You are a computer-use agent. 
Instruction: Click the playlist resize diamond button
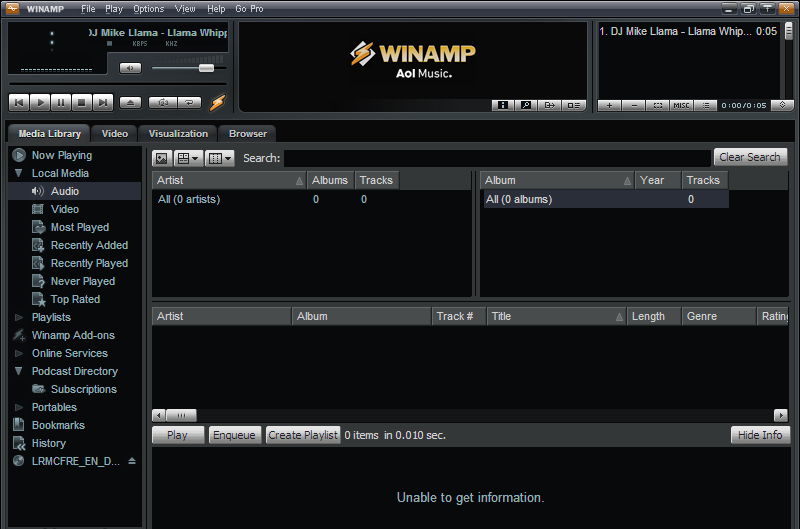(x=782, y=105)
